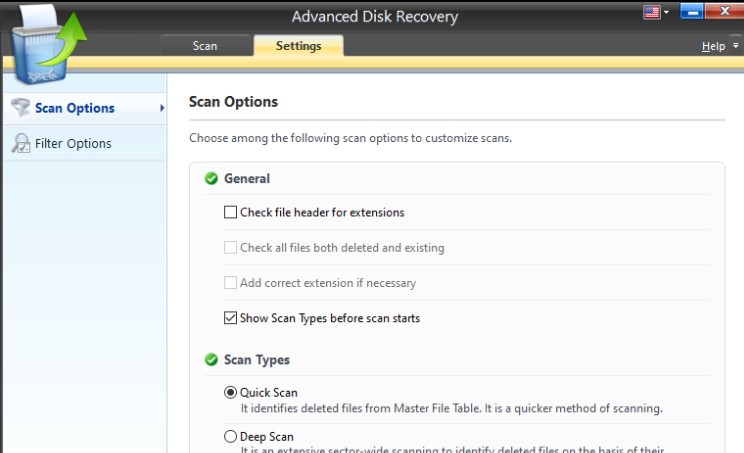The height and width of the screenshot is (453, 744).
Task: Click the Scan Options page heading
Action: click(233, 102)
